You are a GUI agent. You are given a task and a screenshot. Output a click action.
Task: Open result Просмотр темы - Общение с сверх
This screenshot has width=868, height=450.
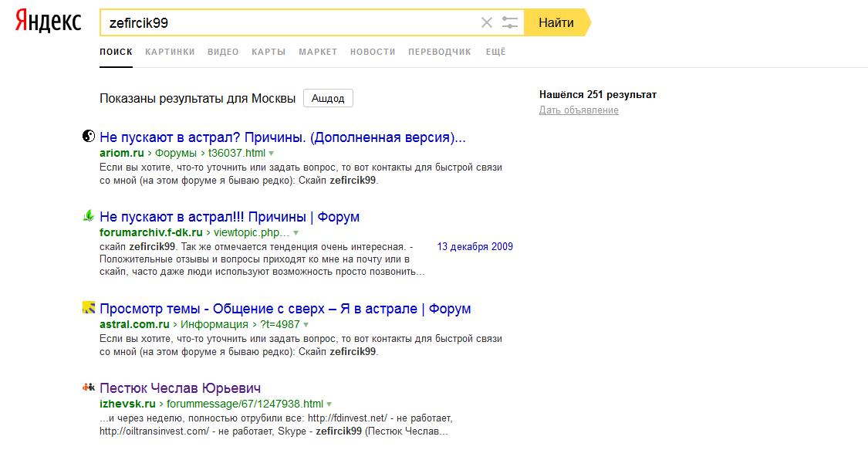coord(285,309)
